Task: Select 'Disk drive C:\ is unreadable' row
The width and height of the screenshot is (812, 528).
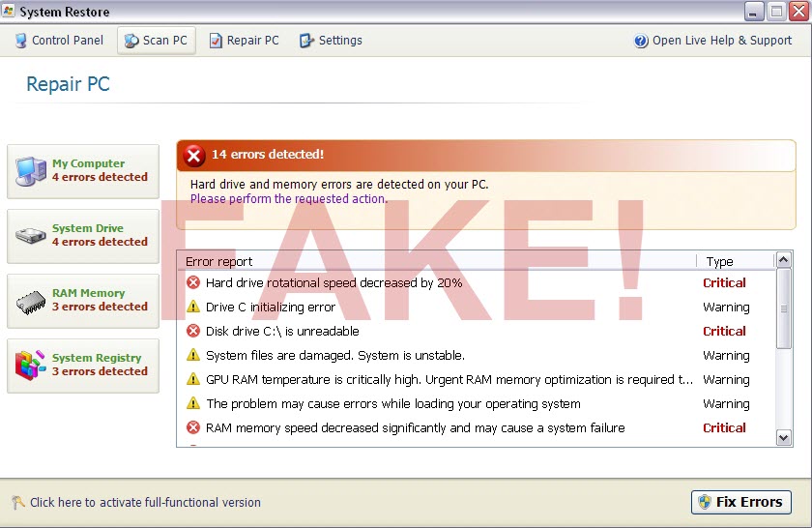Action: [x=477, y=331]
